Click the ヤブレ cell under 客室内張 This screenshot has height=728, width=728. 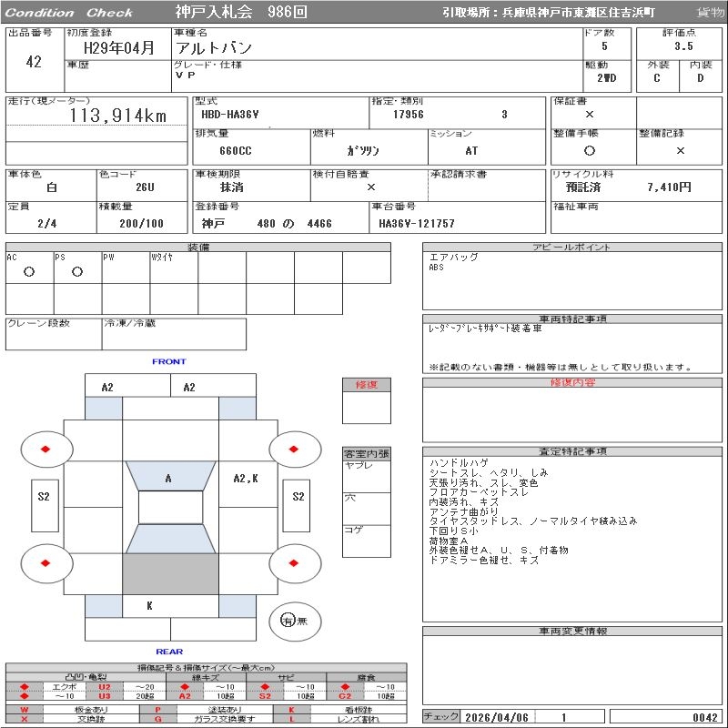point(367,476)
